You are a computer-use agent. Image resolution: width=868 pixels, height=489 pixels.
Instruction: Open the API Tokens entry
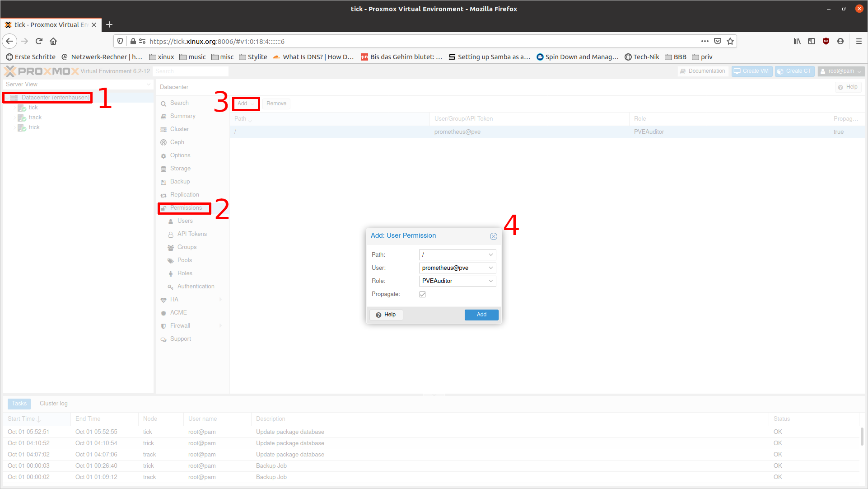[x=191, y=234]
